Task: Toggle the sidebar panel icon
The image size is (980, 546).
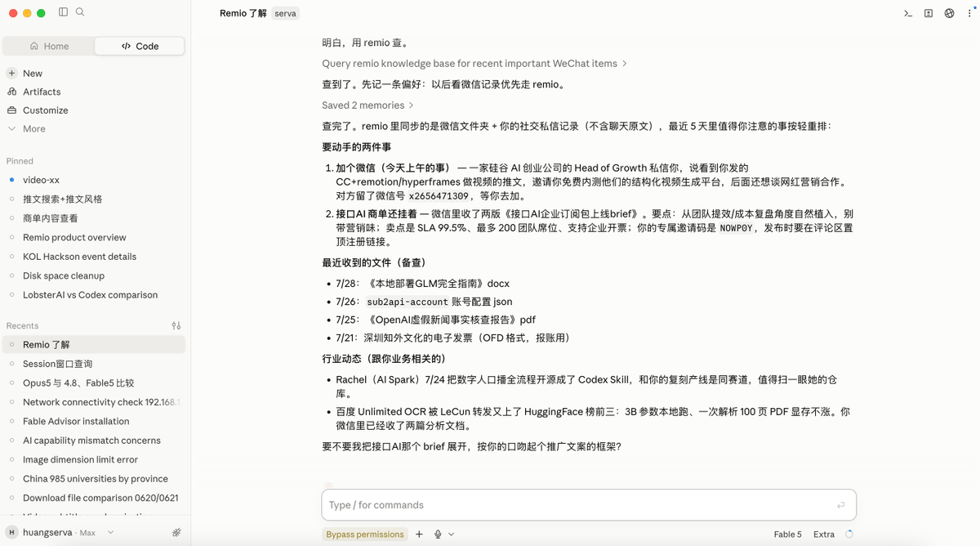Action: pos(64,12)
